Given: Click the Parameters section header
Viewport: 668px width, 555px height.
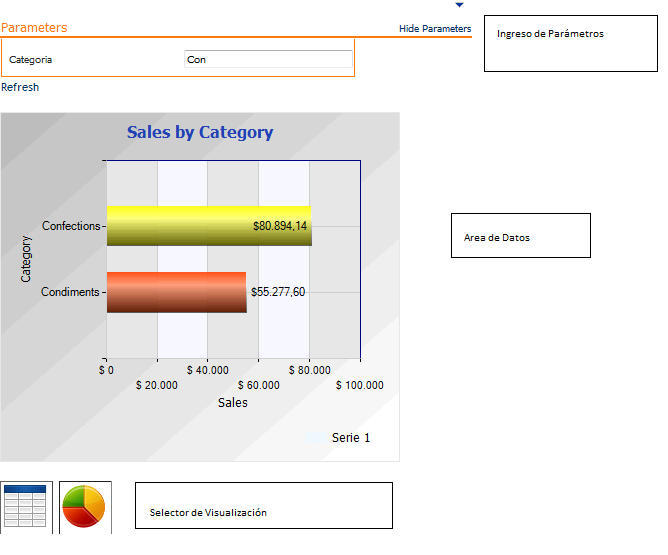Looking at the screenshot, I should pos(35,28).
